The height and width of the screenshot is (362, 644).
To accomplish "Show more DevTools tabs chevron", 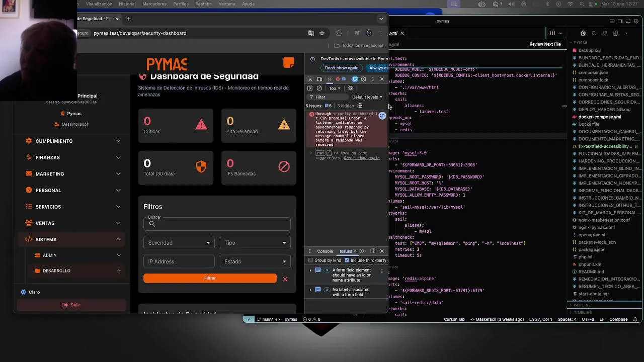I will [330, 79].
